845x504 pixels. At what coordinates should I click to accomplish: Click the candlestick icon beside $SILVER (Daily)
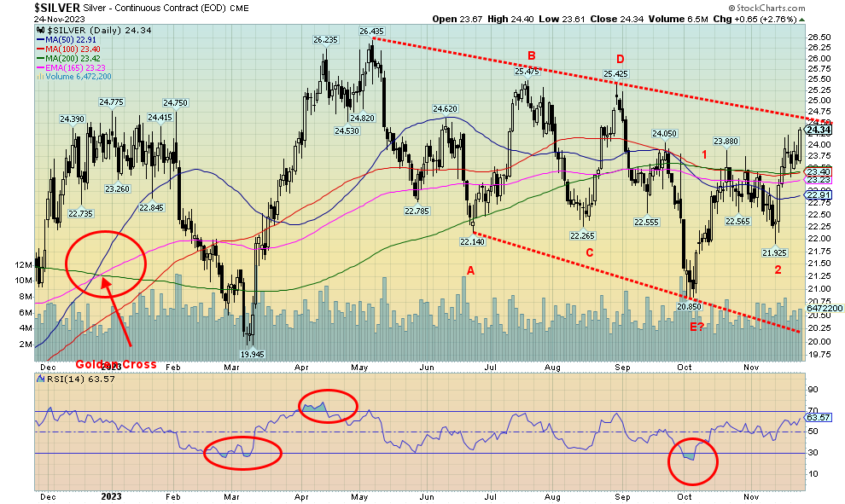pyautogui.click(x=40, y=30)
